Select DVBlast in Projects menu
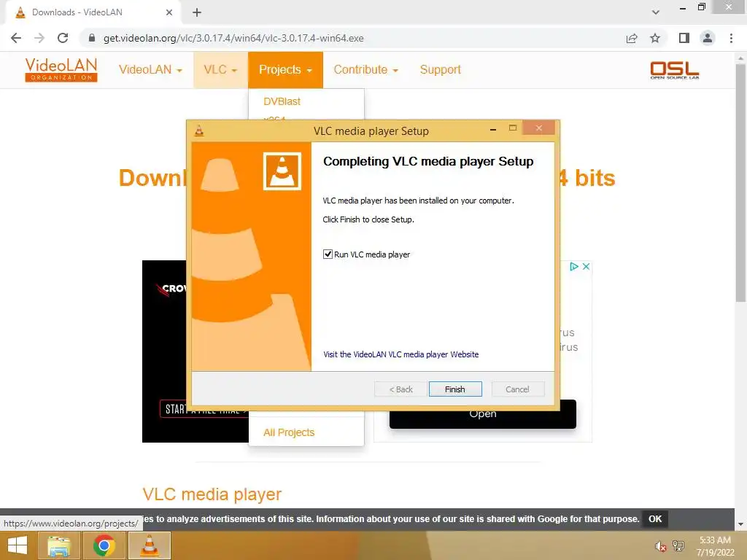 [x=282, y=101]
